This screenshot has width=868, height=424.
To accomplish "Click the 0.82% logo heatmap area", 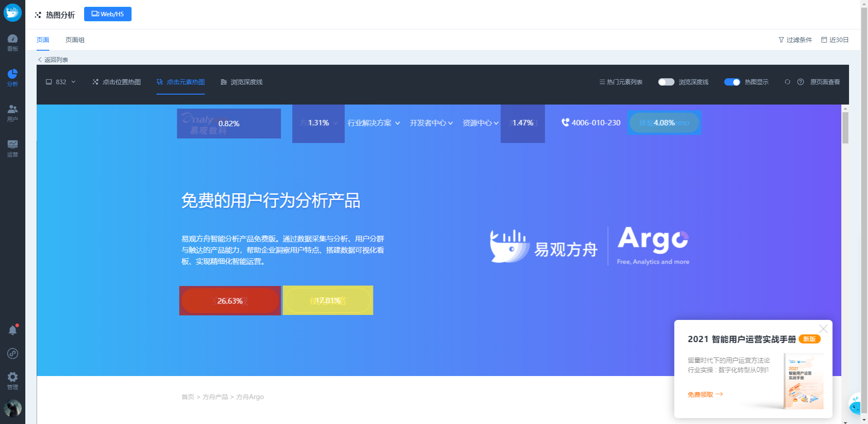I will (229, 124).
